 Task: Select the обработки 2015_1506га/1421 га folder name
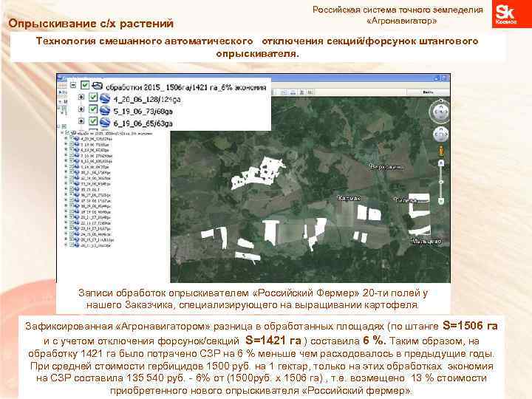pos(186,87)
